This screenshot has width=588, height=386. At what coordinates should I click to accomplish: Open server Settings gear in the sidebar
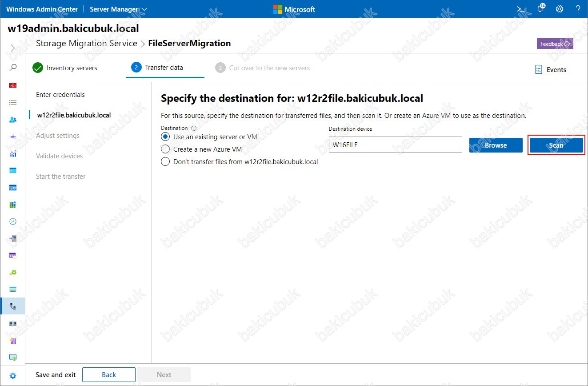13,376
